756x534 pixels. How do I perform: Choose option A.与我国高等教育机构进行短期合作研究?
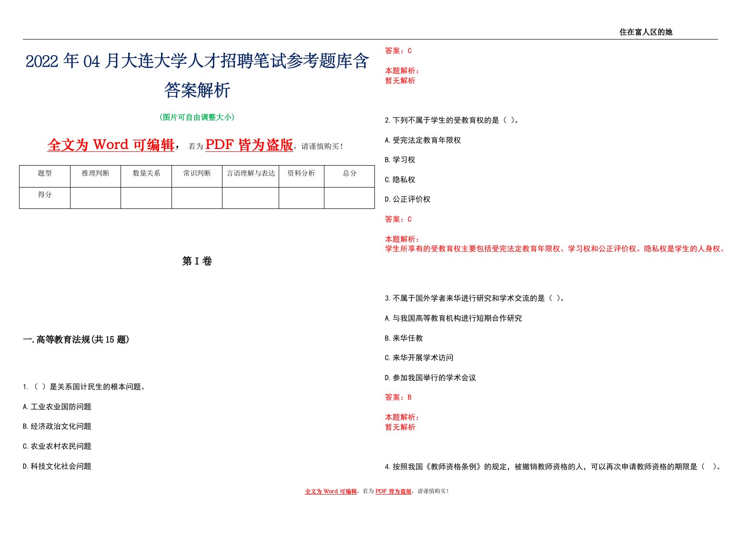pyautogui.click(x=454, y=318)
